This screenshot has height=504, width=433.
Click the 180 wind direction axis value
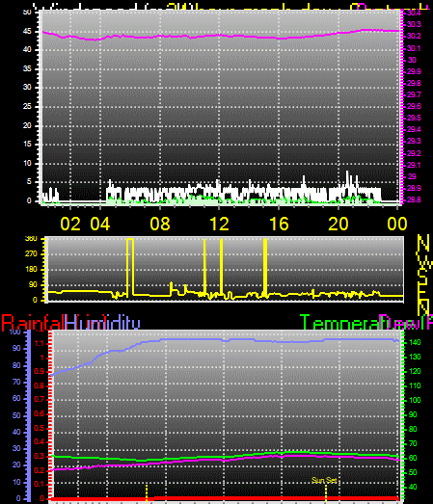tap(31, 270)
